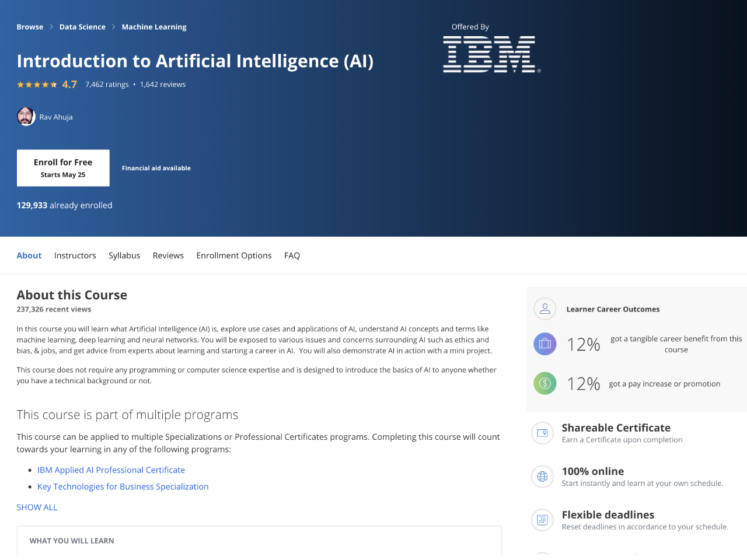The height and width of the screenshot is (560, 747).
Task: Open Machine Learning breadcrumb link
Action: [154, 27]
